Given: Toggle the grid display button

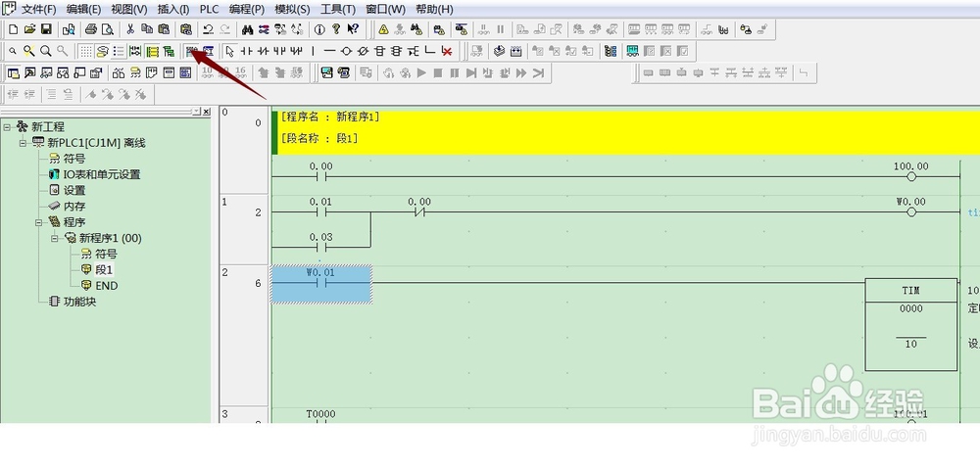Looking at the screenshot, I should coord(86,51).
